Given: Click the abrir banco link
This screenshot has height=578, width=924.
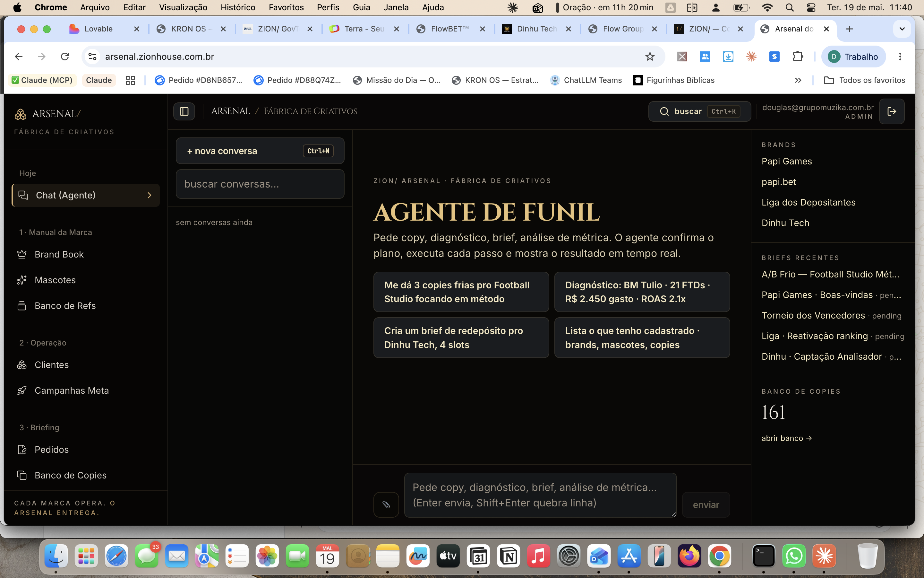Looking at the screenshot, I should (787, 438).
